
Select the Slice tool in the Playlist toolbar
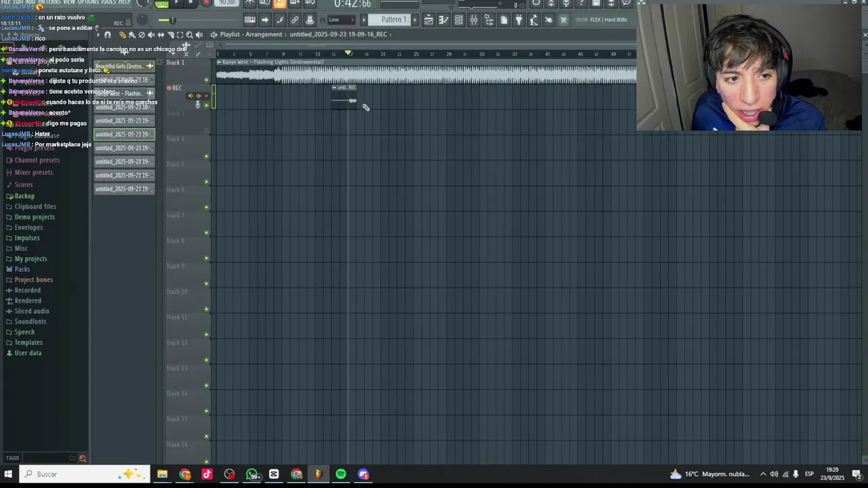click(170, 35)
